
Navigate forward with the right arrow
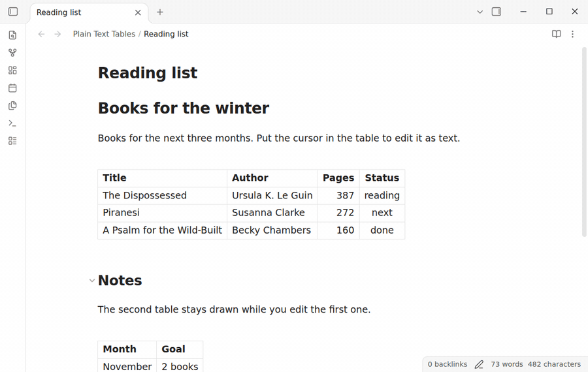[57, 34]
